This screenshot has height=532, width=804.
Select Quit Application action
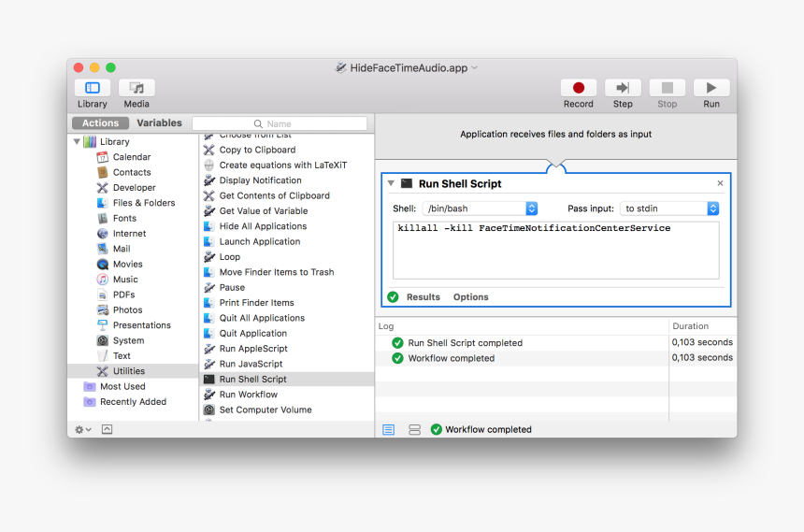[x=287, y=334]
